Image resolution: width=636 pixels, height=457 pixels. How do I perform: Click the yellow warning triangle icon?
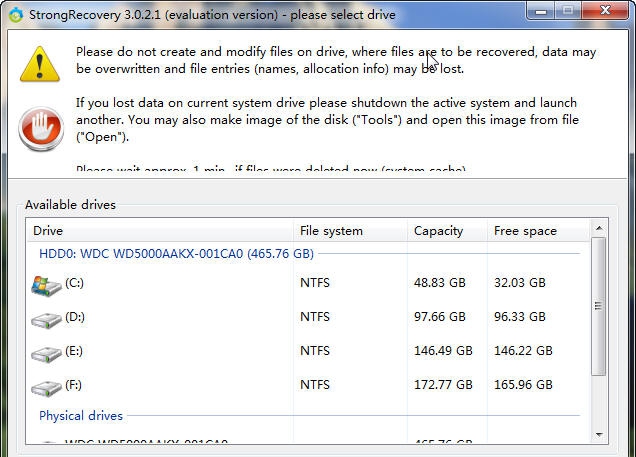tap(40, 64)
